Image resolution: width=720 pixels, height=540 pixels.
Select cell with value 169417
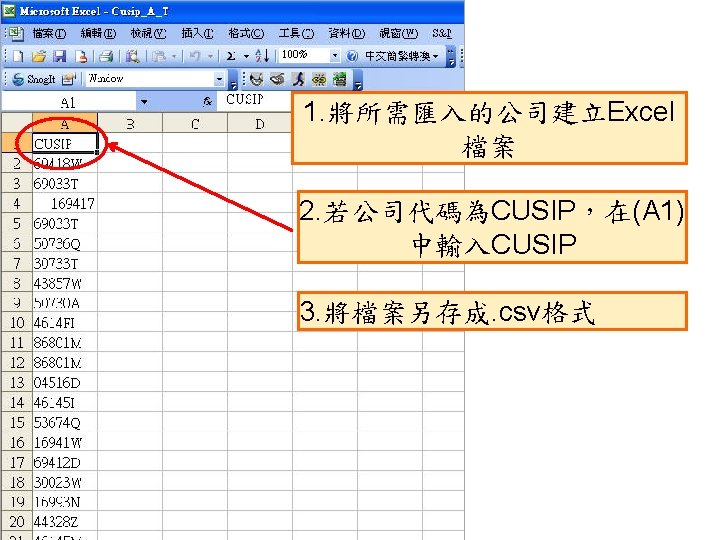pos(65,203)
